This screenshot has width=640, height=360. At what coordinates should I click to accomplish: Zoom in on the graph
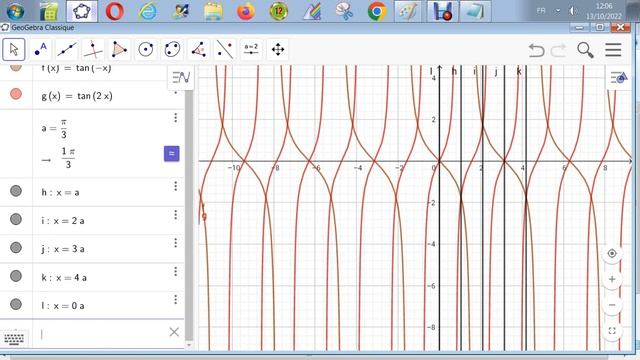(x=611, y=279)
